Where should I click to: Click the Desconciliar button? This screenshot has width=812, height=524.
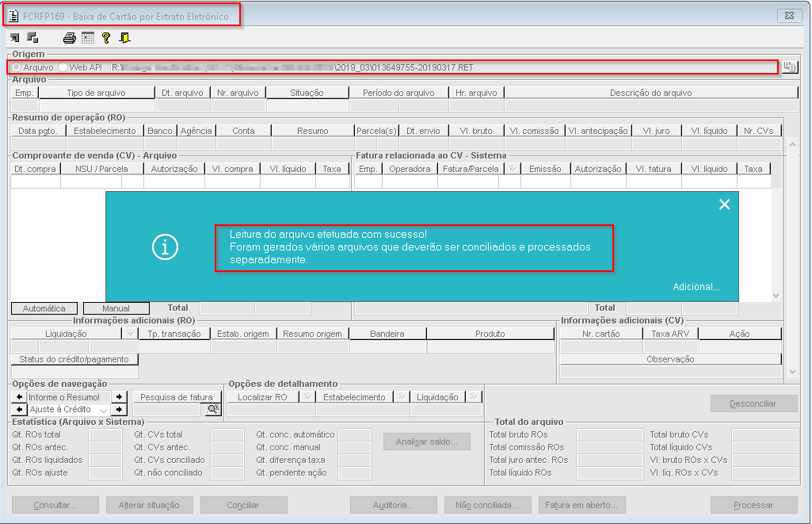(753, 404)
